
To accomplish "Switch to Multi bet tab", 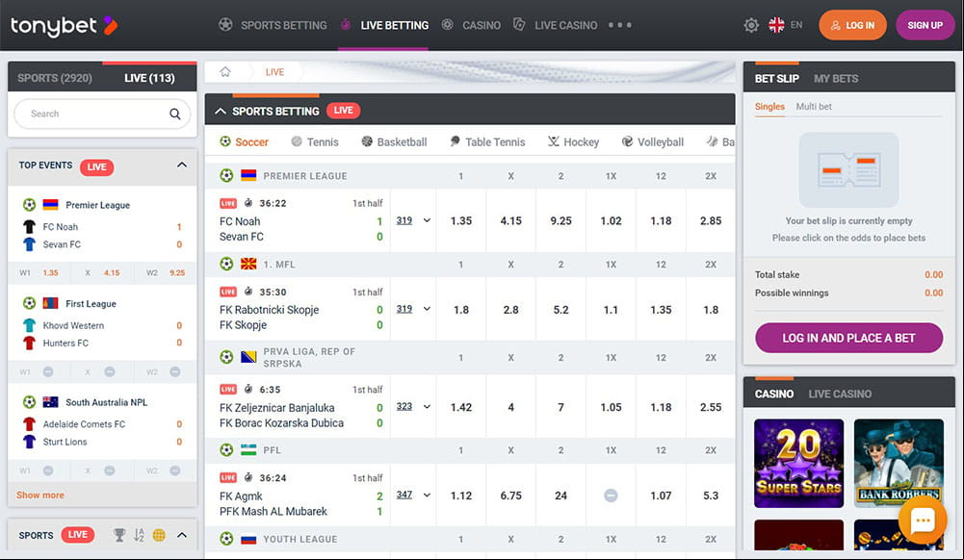I will [x=814, y=106].
